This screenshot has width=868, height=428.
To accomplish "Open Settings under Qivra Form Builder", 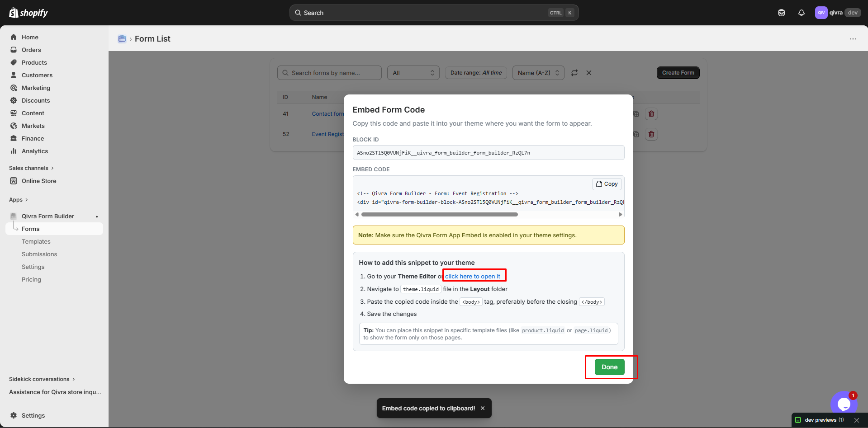I will tap(33, 267).
